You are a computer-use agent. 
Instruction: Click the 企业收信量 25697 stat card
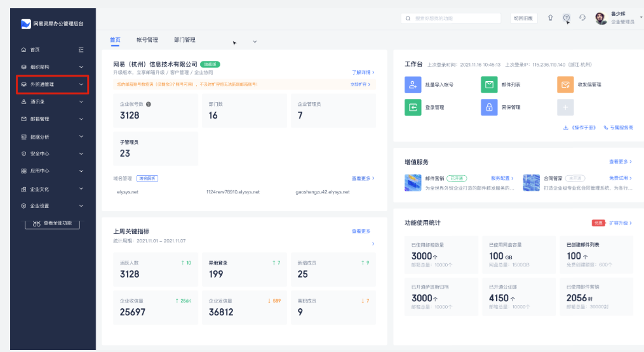155,307
